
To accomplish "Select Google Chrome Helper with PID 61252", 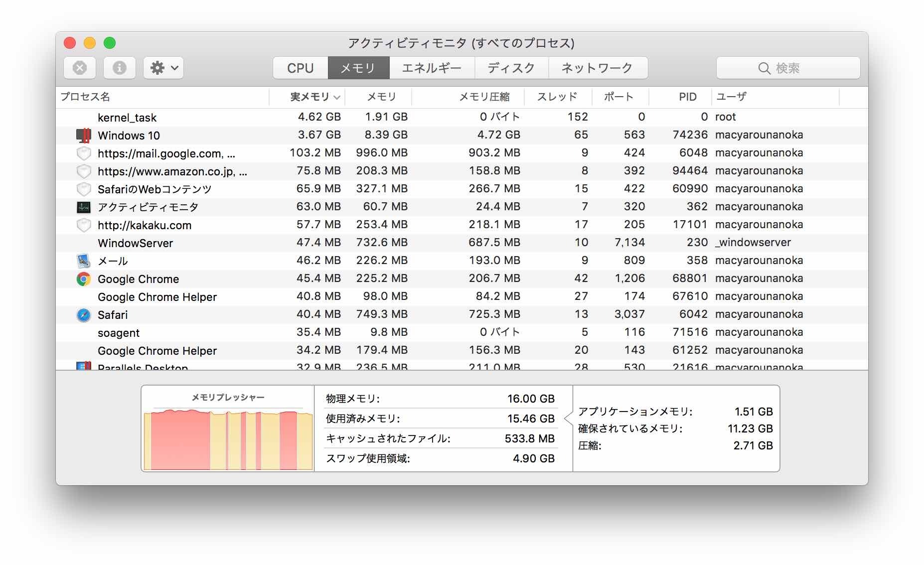I will (157, 351).
